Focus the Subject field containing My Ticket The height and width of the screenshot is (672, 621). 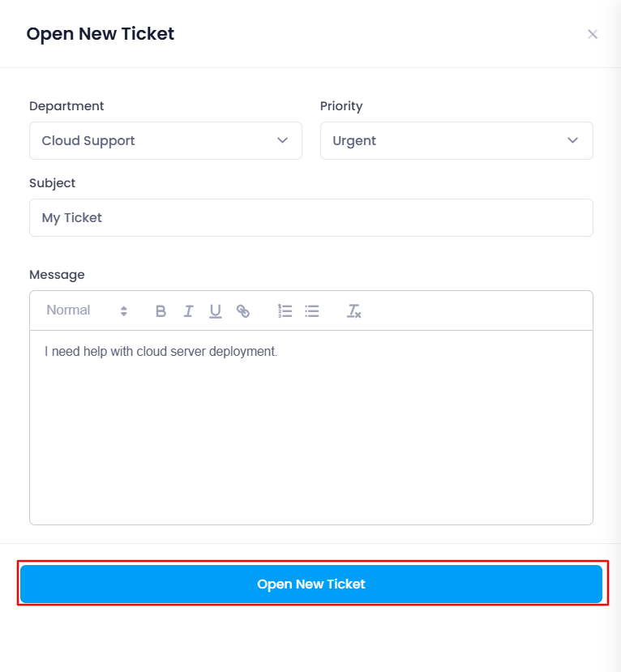point(311,218)
